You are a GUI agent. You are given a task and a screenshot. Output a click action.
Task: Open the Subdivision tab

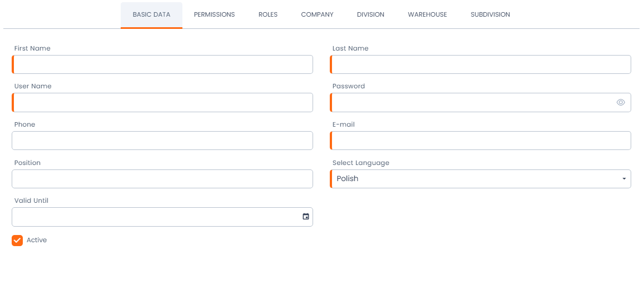[x=490, y=14]
